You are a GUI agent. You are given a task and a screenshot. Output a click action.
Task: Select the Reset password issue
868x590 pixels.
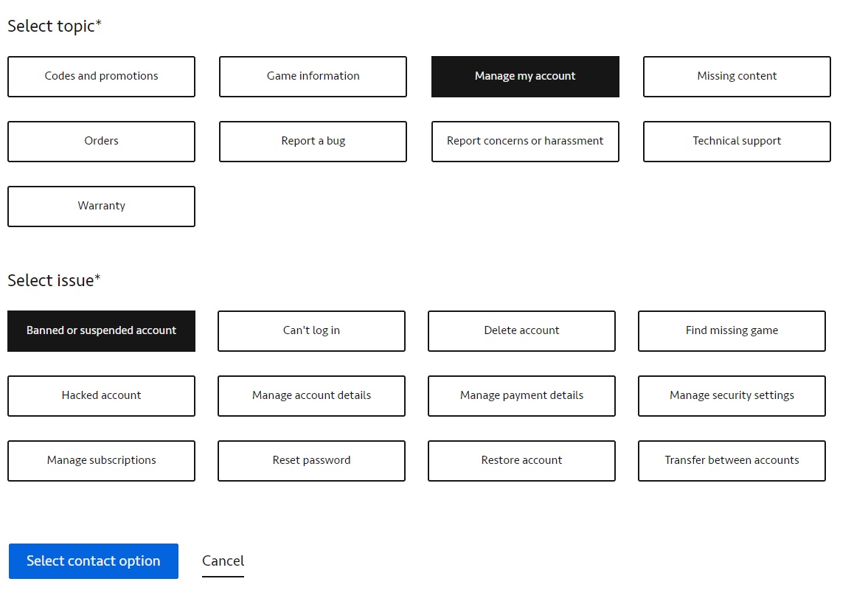(x=311, y=460)
